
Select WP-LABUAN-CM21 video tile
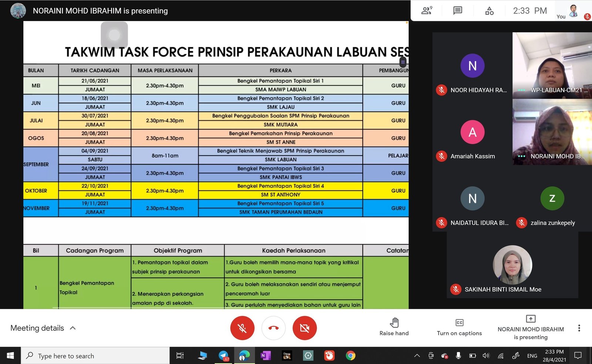point(552,65)
